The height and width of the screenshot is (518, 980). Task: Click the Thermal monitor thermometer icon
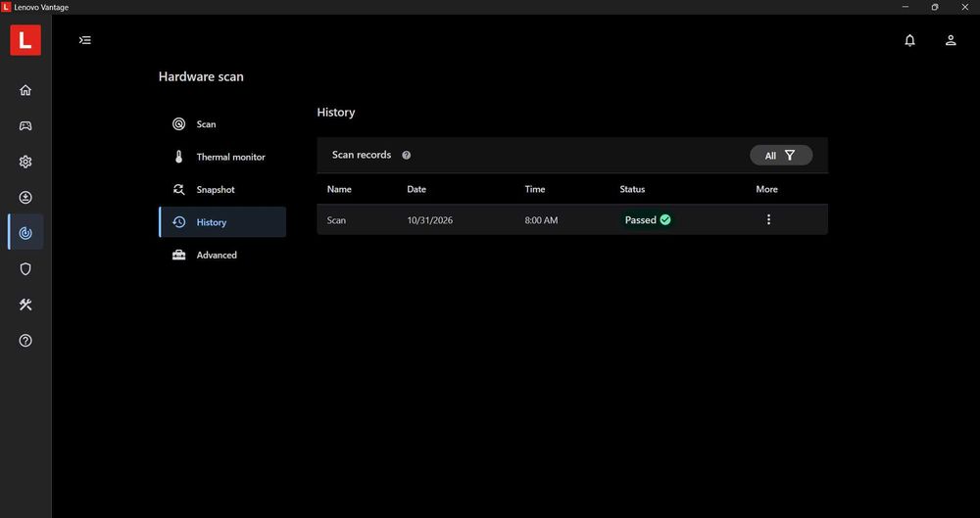(x=178, y=157)
